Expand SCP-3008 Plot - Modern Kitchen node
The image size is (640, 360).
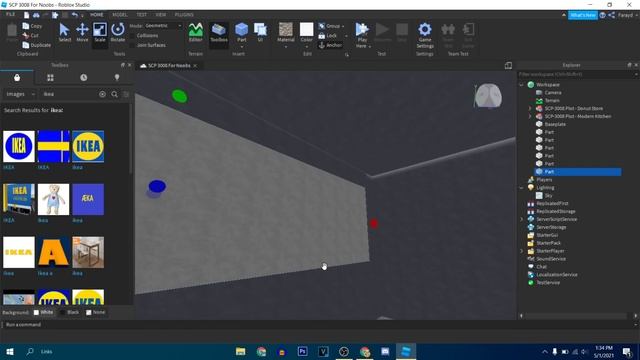(x=530, y=116)
